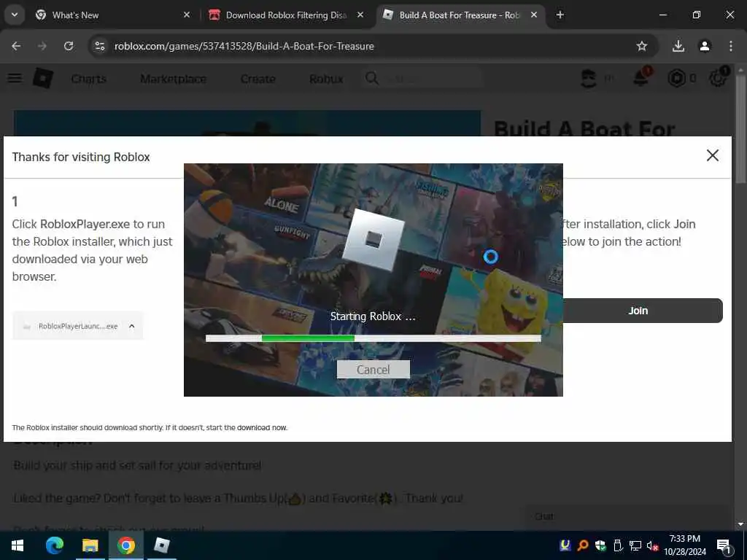Open Roblox notifications bell
The image size is (747, 560).
641,77
